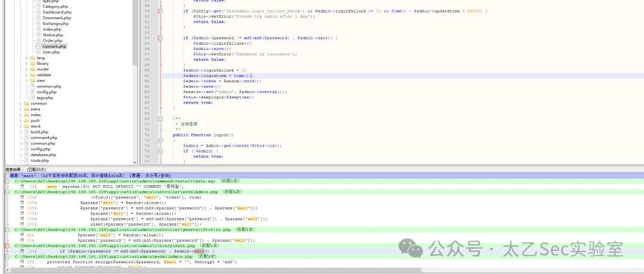
Task: Collapse the model\Admin.php search results group
Action: pyautogui.click(x=7, y=256)
